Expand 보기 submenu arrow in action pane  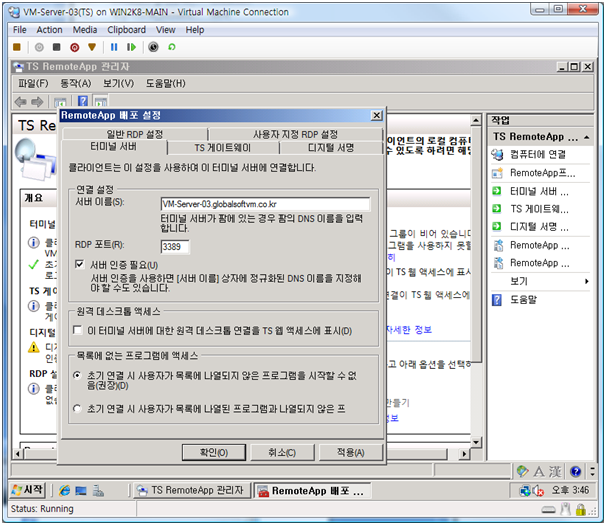tap(587, 281)
